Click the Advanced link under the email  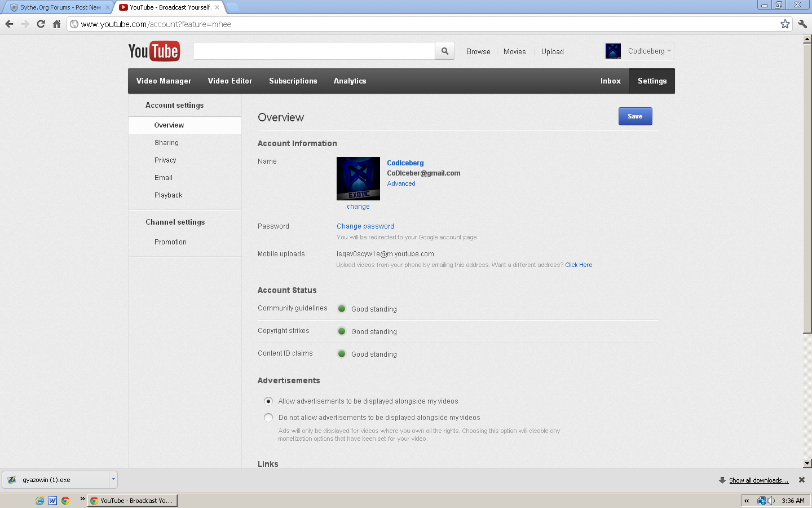(x=401, y=183)
